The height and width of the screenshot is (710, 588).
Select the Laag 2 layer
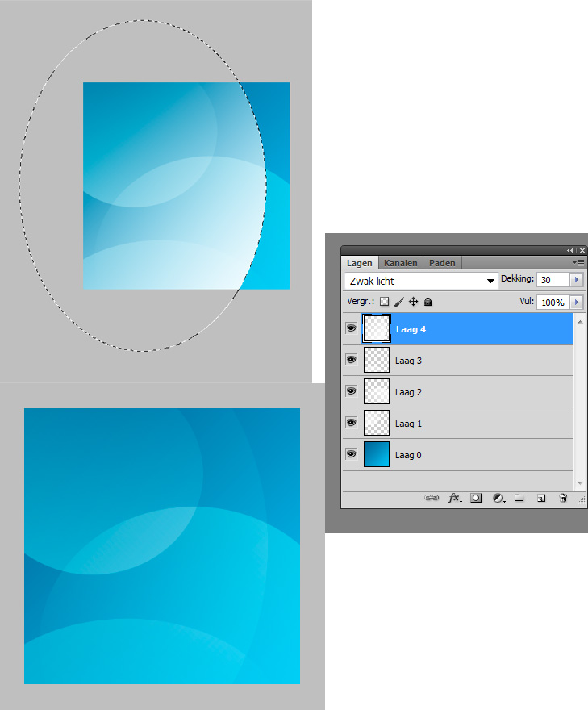467,391
